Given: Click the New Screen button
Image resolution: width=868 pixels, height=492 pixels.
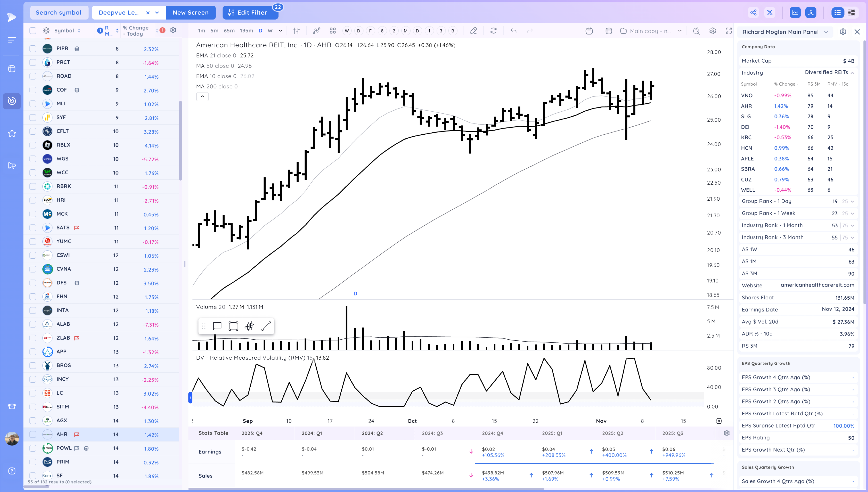Looking at the screenshot, I should 190,13.
